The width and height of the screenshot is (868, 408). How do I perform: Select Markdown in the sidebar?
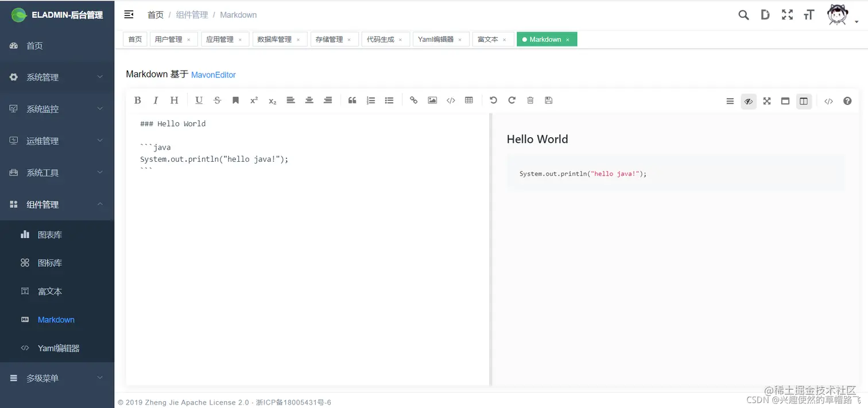click(57, 320)
